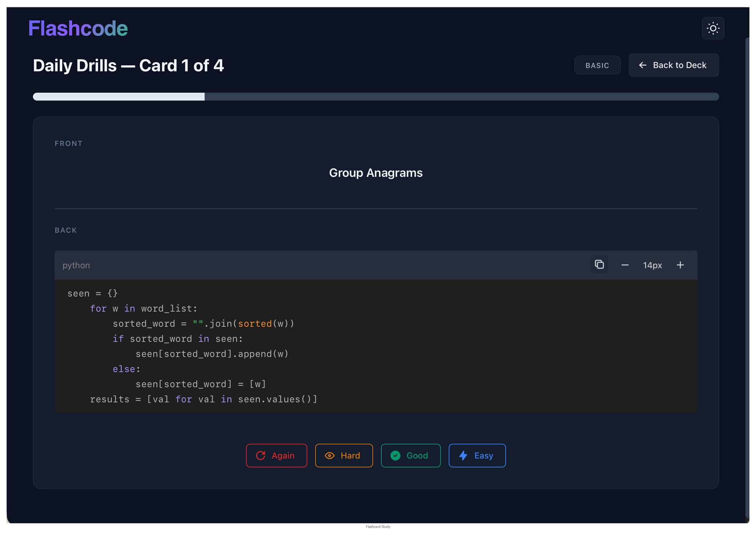The image size is (756, 543).
Task: Click the Flashcard Study footer caption
Action: (x=378, y=527)
